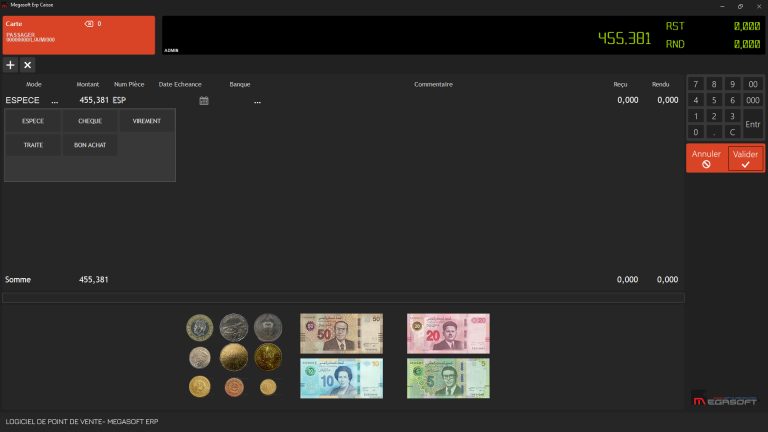This screenshot has height=432, width=768.
Task: Choose the copper-colored coin
Action: (x=234, y=387)
